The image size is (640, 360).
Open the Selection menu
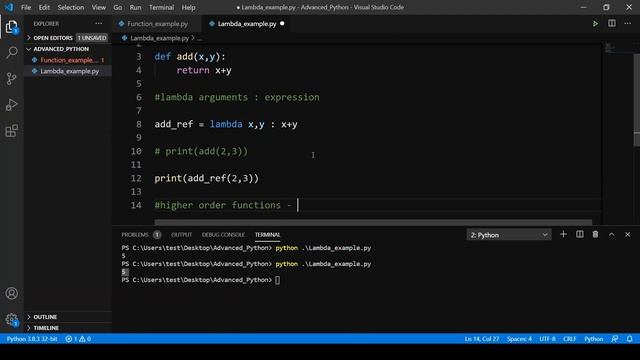tap(71, 7)
